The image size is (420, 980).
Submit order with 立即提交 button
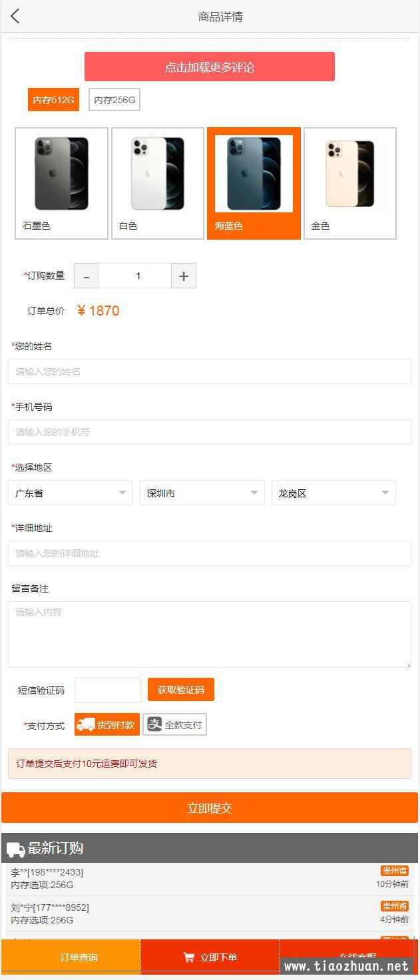[210, 808]
